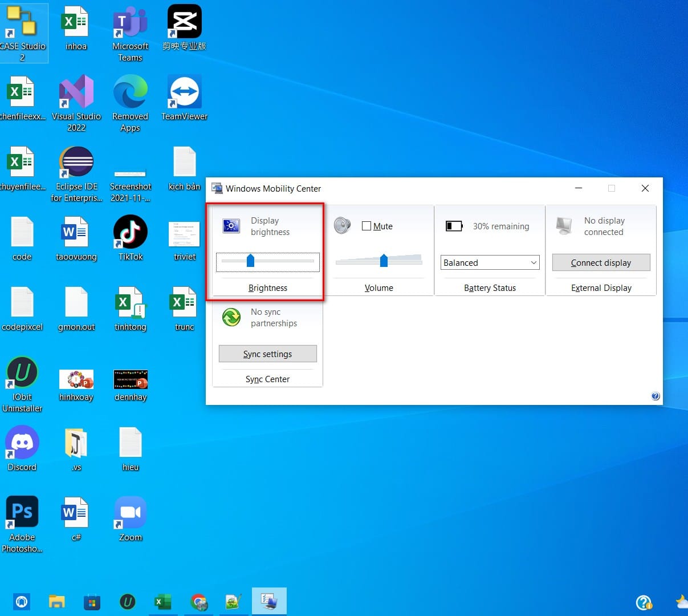Select the Discord desktop shortcut
Viewport: 688px width, 616px height.
[x=22, y=449]
